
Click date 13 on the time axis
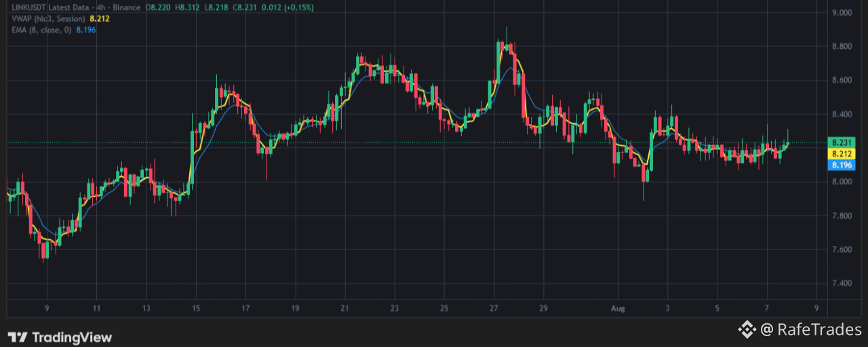coord(146,308)
